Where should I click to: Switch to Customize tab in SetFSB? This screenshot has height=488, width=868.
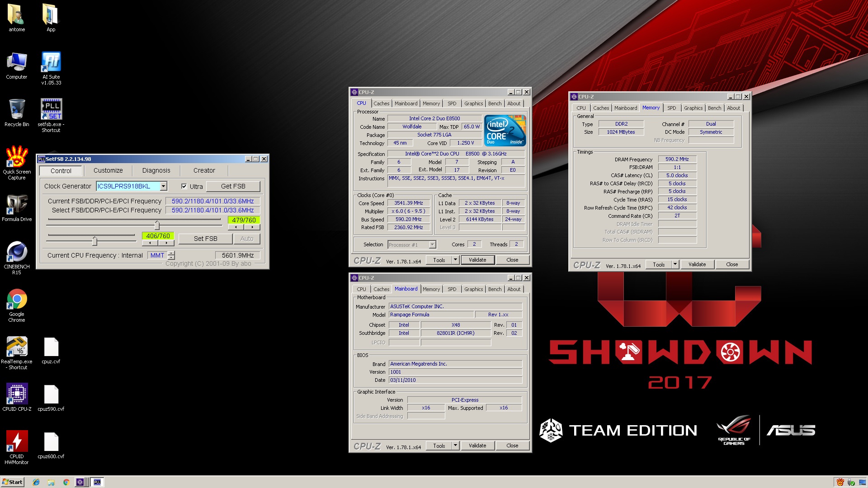[x=108, y=170]
